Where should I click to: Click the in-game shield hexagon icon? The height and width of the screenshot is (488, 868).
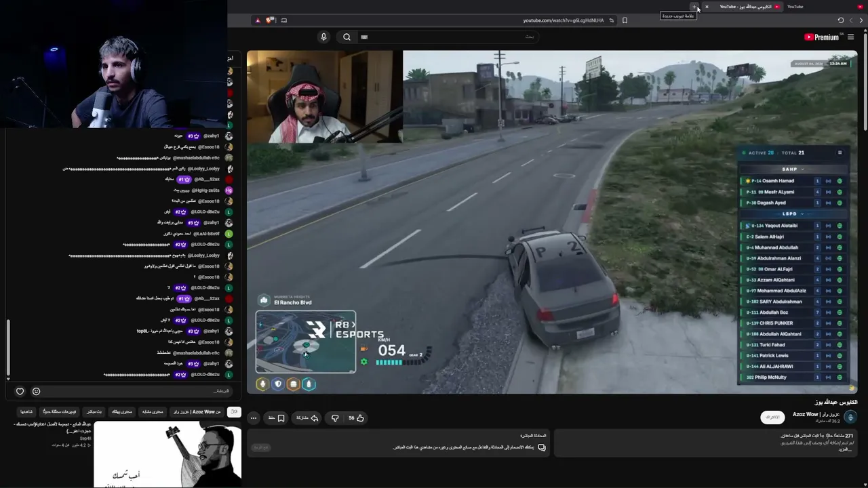[x=278, y=384]
